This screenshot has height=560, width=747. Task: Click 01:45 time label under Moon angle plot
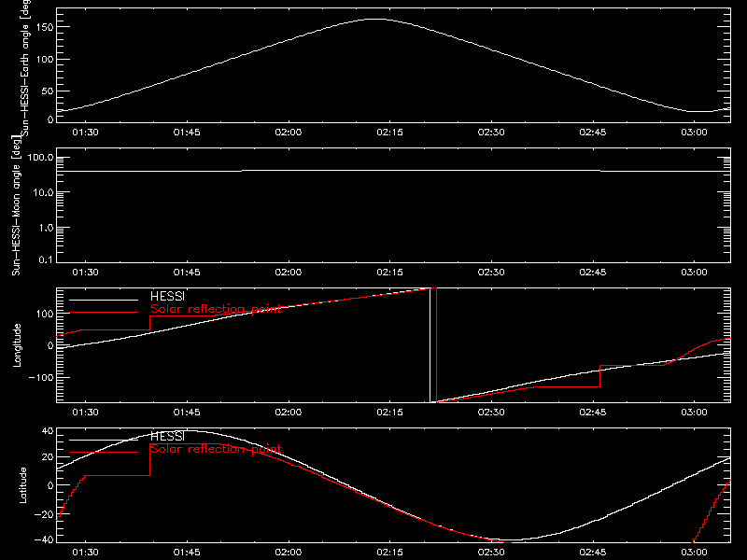pyautogui.click(x=187, y=272)
